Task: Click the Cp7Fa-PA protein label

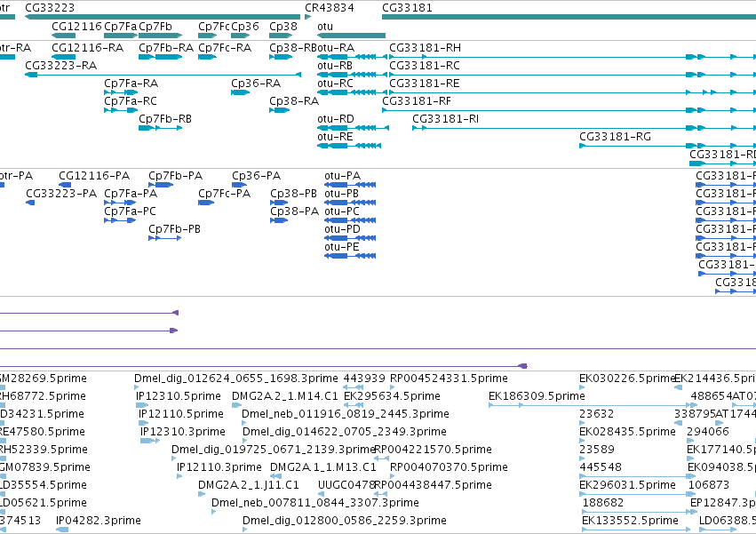Action: (x=131, y=194)
